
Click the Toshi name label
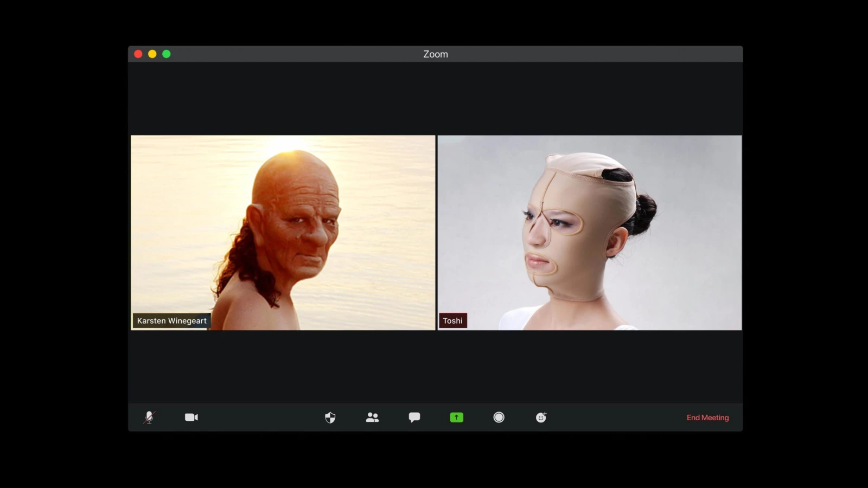452,320
